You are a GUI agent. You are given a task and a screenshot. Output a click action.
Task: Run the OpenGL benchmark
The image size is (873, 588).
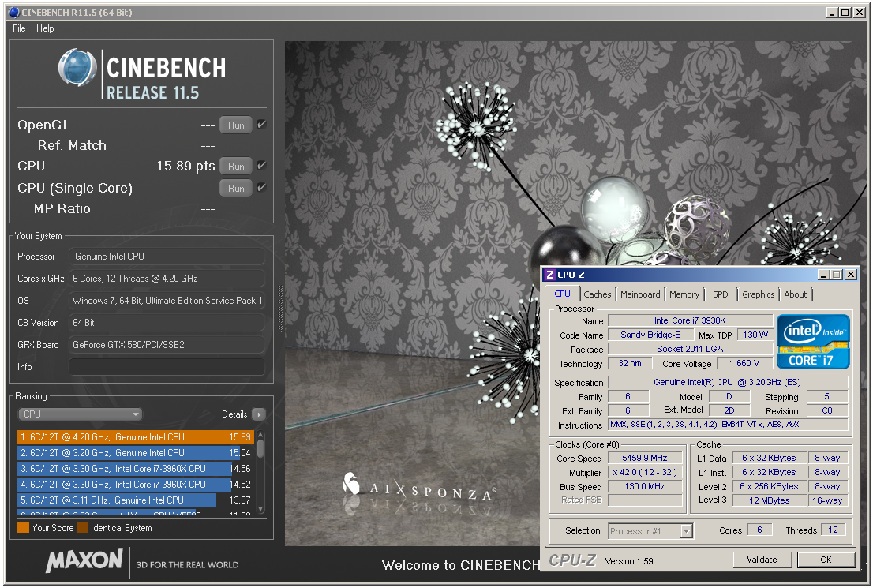pos(235,124)
